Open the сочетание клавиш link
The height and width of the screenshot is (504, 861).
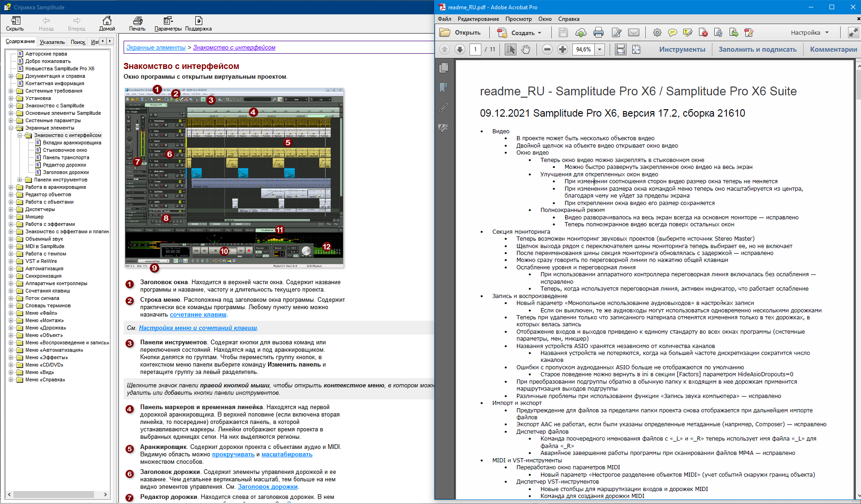coord(198,315)
